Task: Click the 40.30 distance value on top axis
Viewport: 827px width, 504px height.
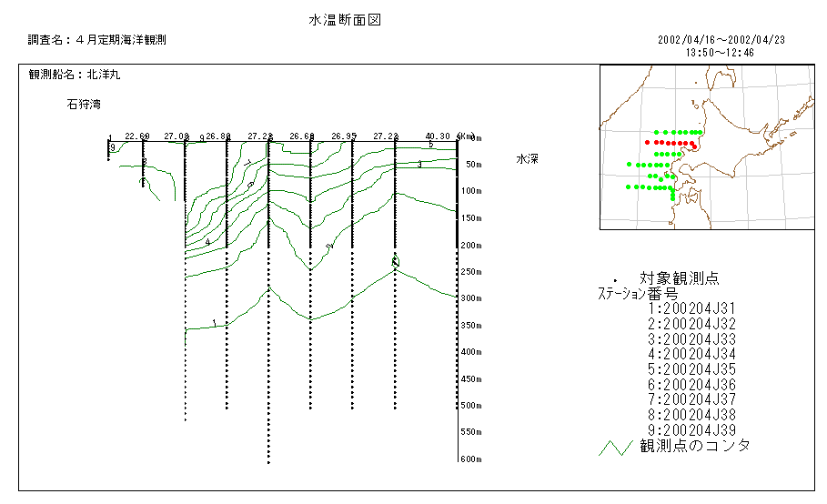Action: pyautogui.click(x=438, y=136)
